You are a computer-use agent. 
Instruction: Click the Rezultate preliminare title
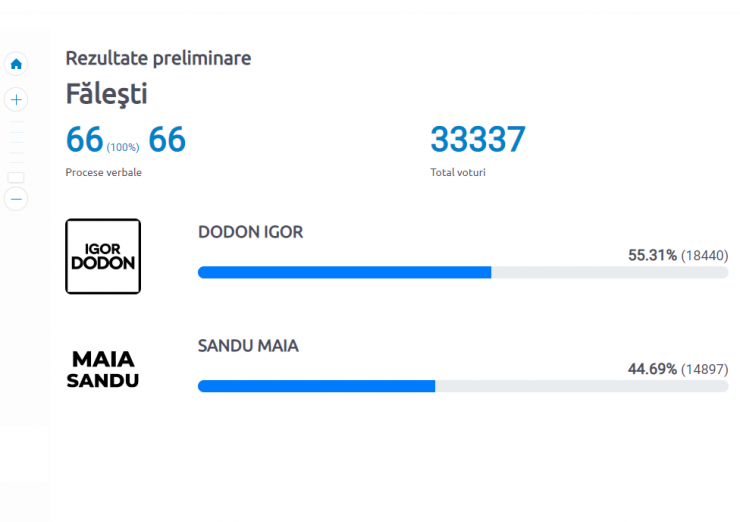click(x=158, y=59)
